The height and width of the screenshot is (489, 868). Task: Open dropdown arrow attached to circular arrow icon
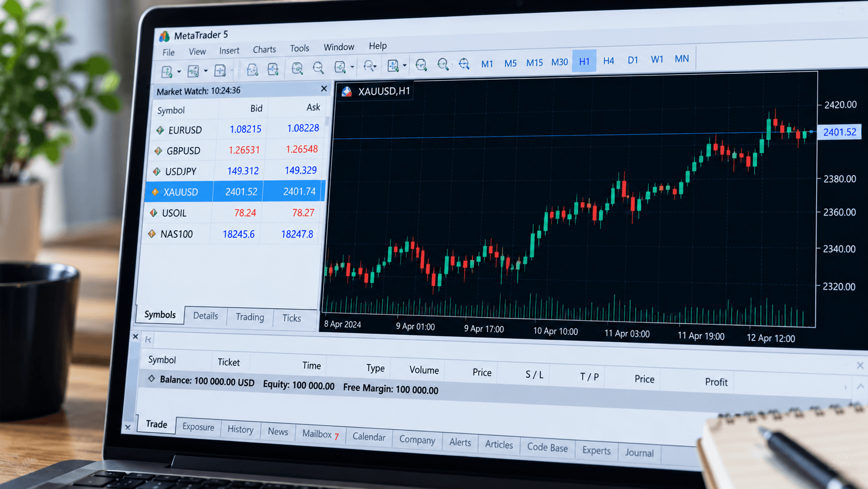point(375,67)
